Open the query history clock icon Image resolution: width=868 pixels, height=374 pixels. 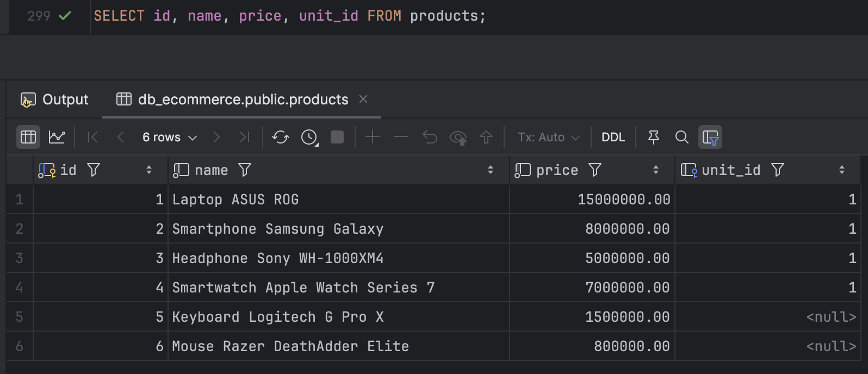tap(309, 137)
